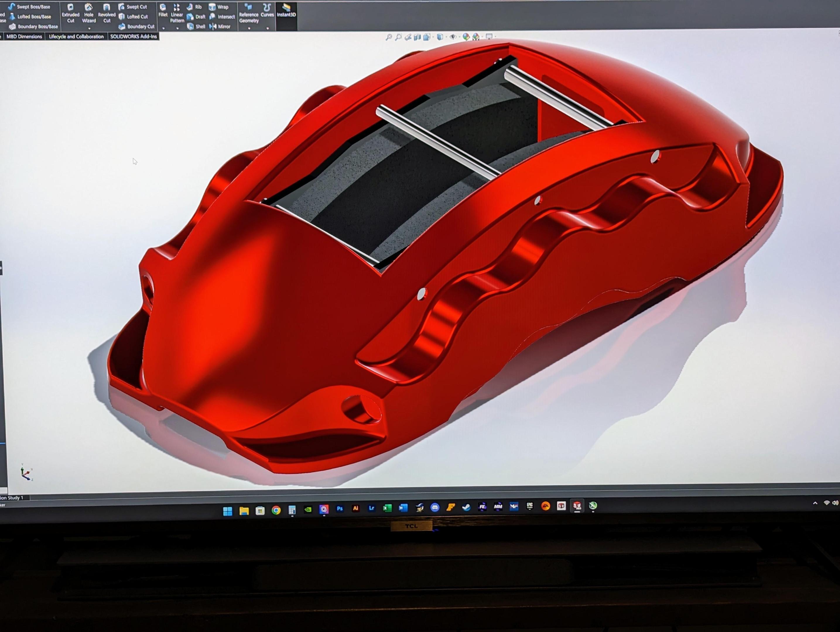The width and height of the screenshot is (840, 632).
Task: Select the Revolved Cut tool
Action: coord(107,14)
